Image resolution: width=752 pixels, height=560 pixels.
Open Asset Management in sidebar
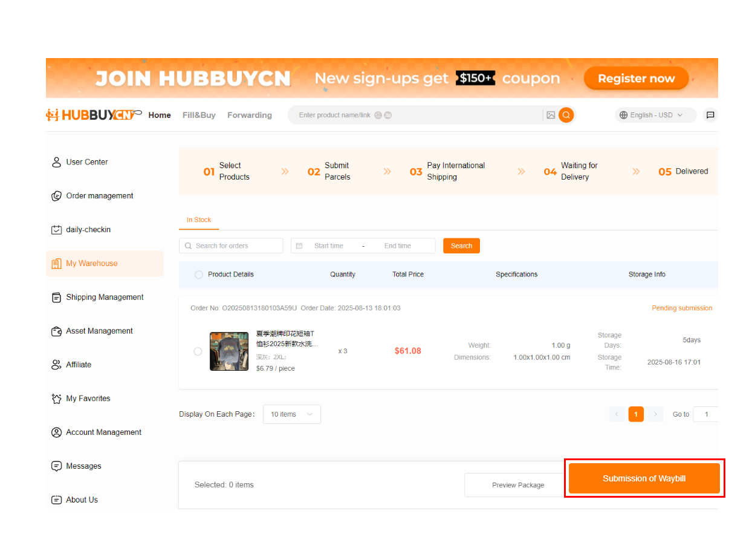tap(99, 331)
